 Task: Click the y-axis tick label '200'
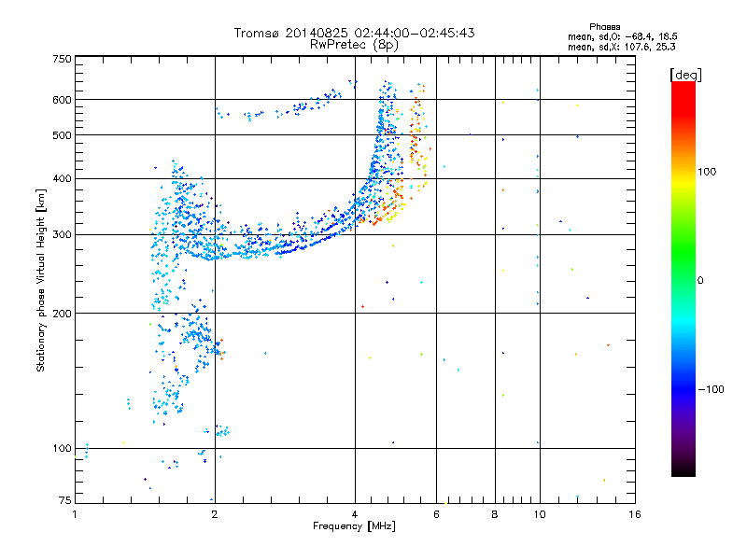point(62,314)
